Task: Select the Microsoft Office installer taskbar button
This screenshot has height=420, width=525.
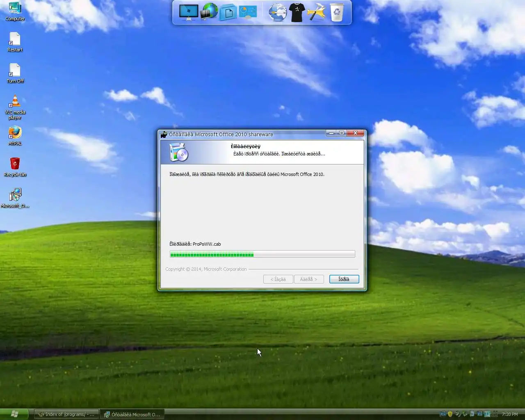Action: pos(132,414)
